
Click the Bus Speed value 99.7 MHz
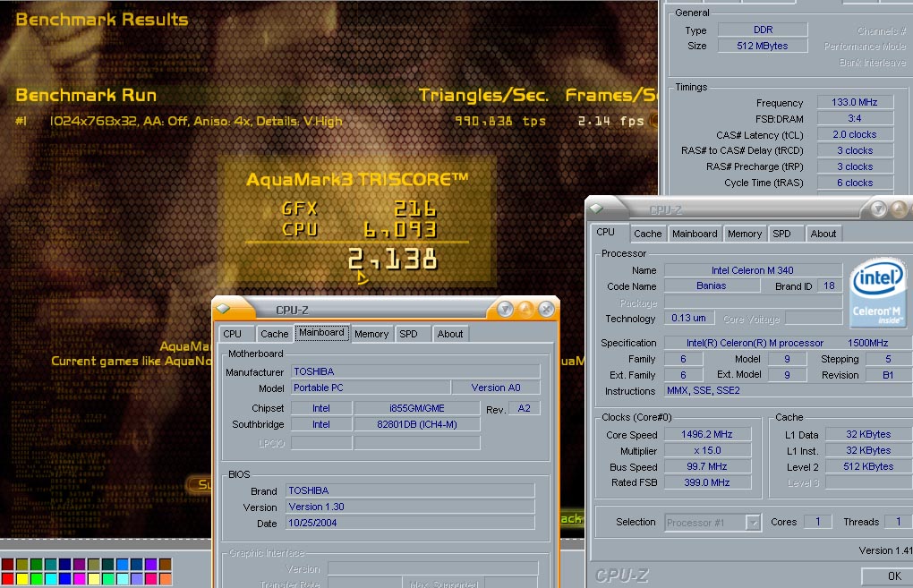[x=707, y=466]
